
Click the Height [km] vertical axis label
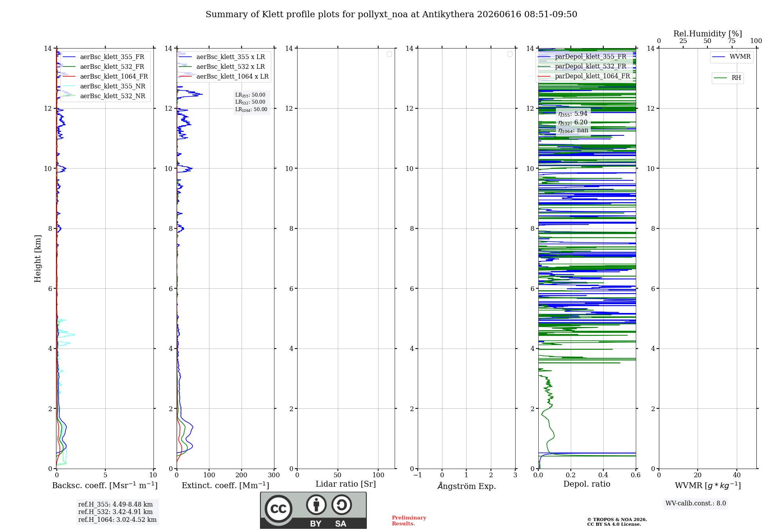(x=38, y=259)
